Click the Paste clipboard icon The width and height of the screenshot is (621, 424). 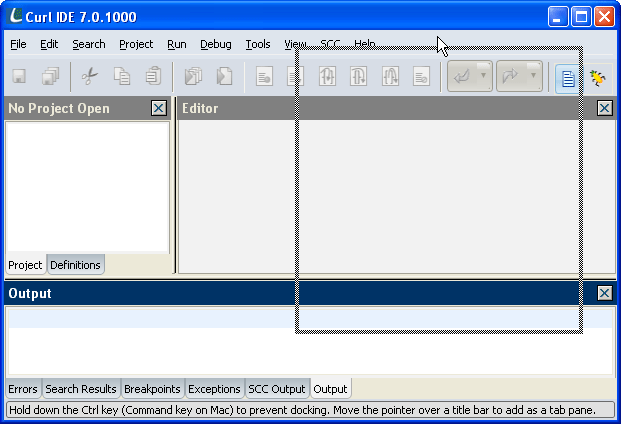(x=152, y=77)
